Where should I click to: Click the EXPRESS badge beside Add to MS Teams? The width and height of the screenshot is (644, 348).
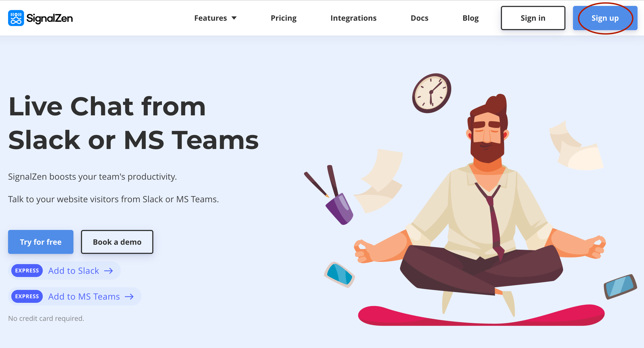click(27, 296)
